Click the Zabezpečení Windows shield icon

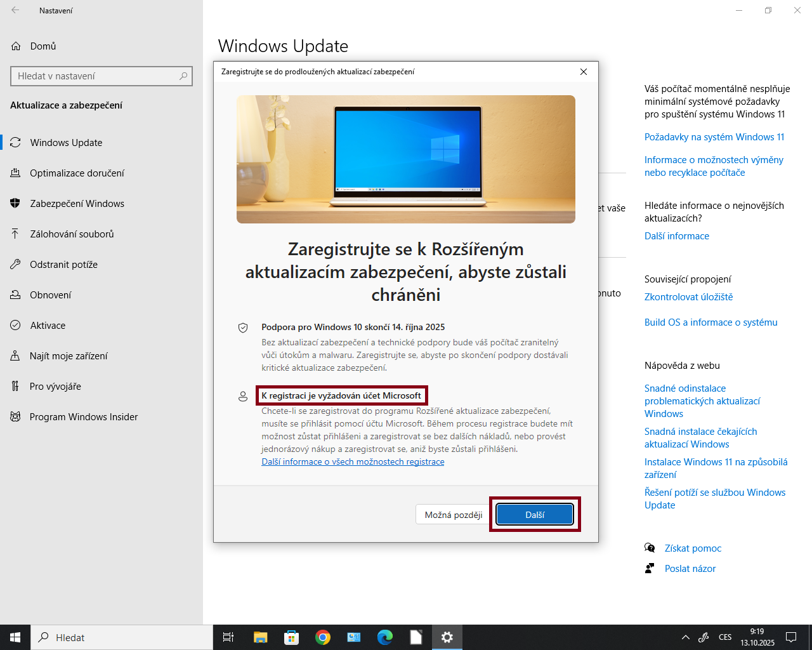[x=16, y=203]
